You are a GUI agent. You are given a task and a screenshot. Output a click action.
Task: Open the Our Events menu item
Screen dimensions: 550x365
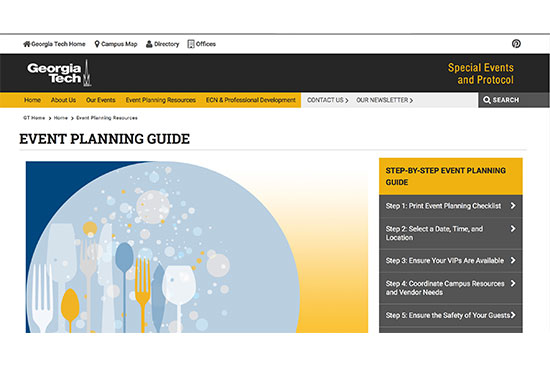click(x=101, y=100)
